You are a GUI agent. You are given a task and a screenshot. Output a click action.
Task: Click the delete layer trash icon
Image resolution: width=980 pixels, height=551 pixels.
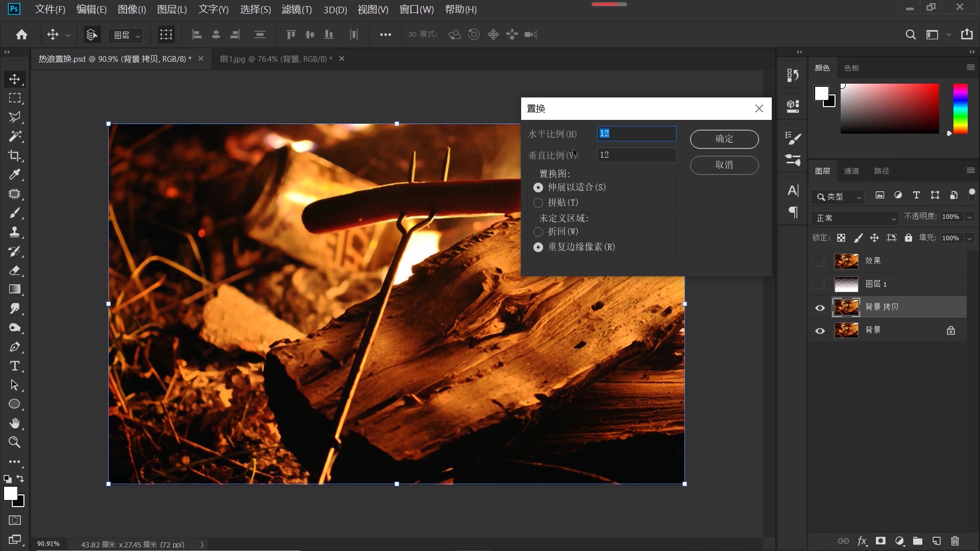955,541
